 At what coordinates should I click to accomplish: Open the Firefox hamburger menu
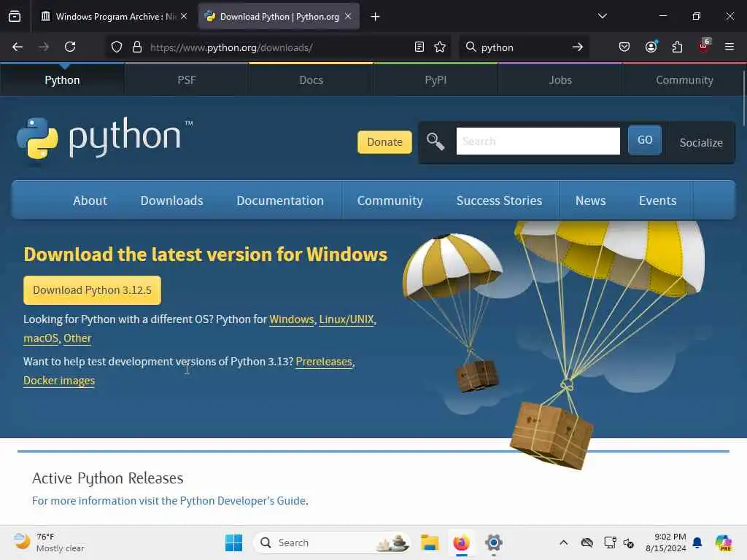(x=729, y=47)
